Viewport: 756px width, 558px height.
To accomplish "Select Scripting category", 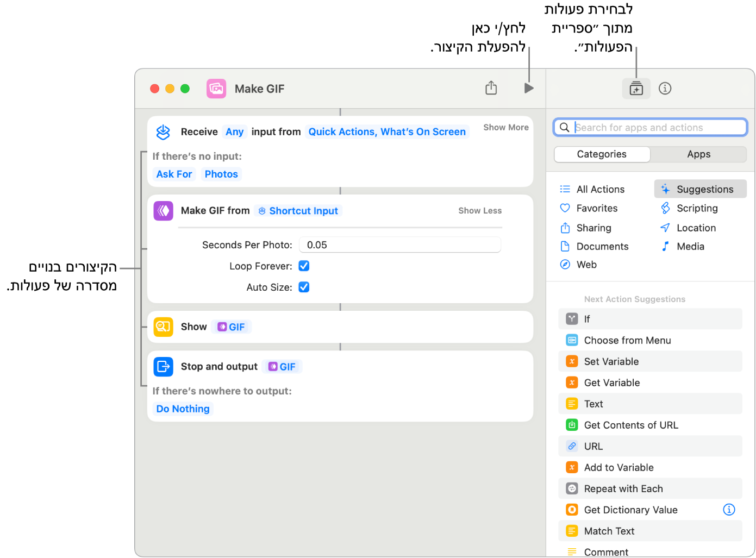I will [689, 208].
